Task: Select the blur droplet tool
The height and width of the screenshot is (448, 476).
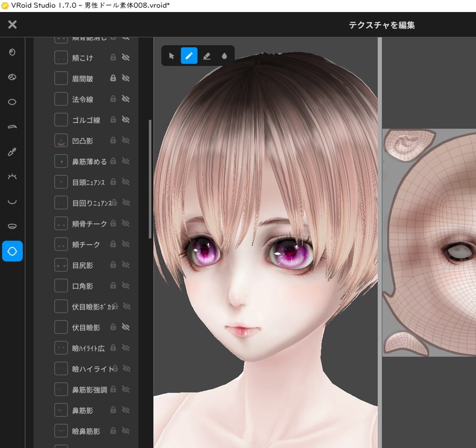Action: [225, 56]
